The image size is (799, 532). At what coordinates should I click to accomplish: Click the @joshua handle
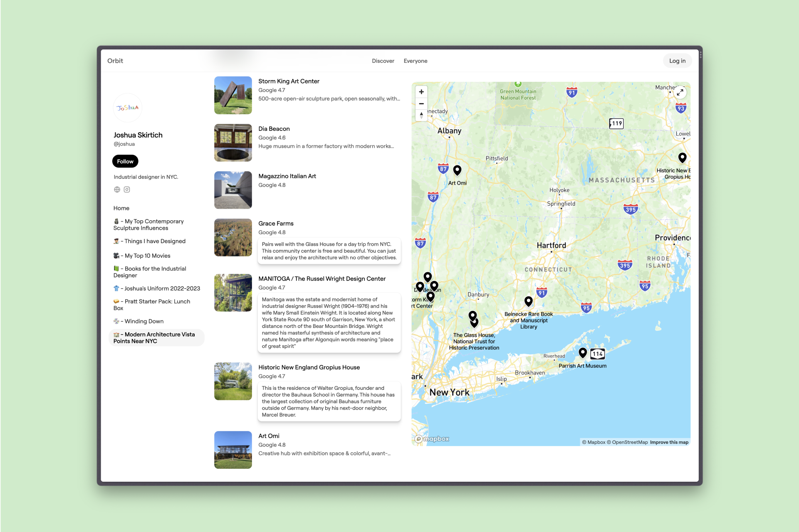tap(124, 144)
